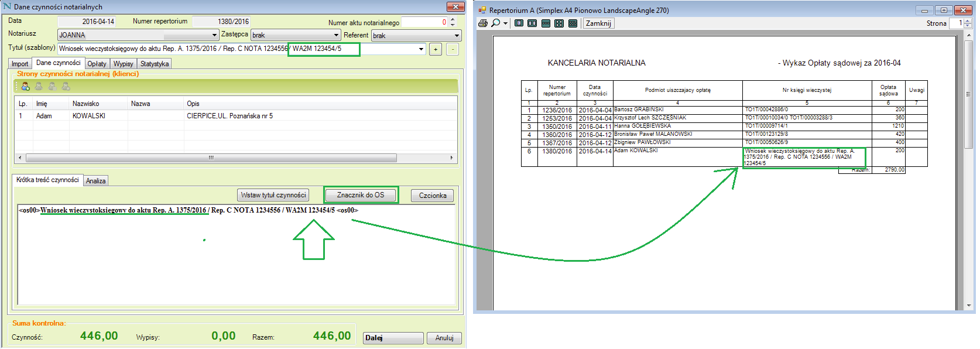Switch preview to six-page layout
The width and height of the screenshot is (980, 349).
coord(573,23)
